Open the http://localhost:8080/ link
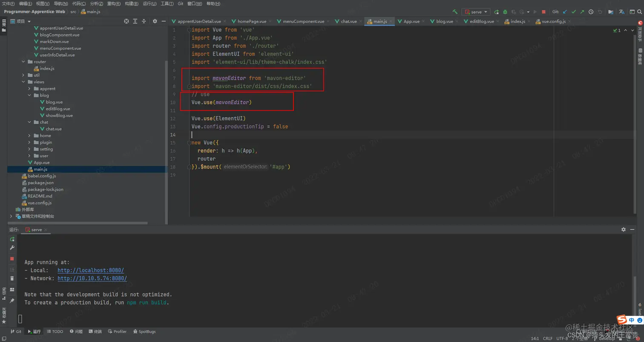This screenshot has height=342, width=644. point(91,270)
